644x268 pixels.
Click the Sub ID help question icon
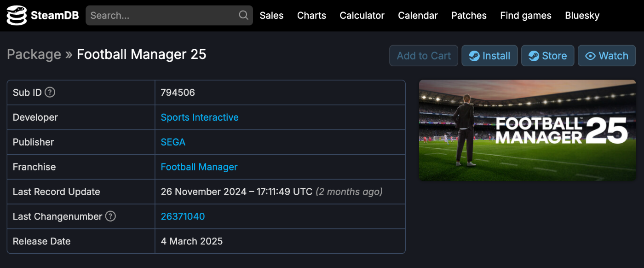(x=50, y=92)
